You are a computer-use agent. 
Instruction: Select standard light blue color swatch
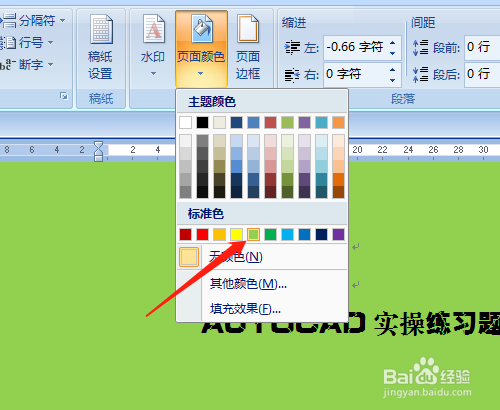287,234
